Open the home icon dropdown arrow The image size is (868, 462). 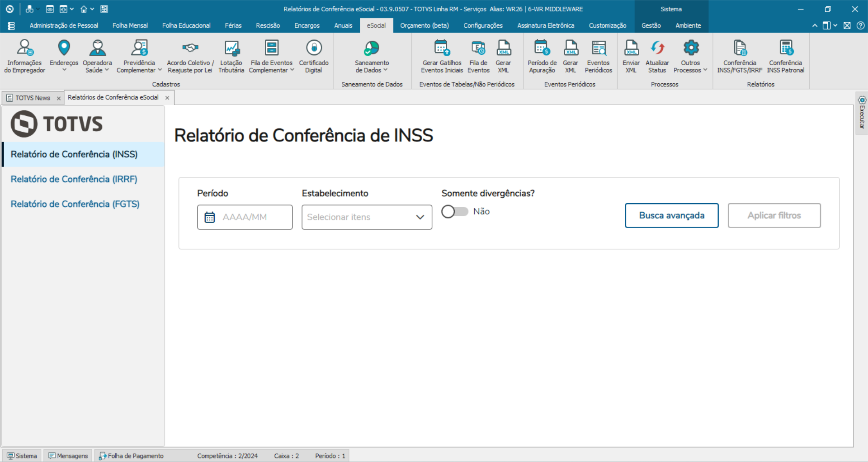pyautogui.click(x=92, y=9)
